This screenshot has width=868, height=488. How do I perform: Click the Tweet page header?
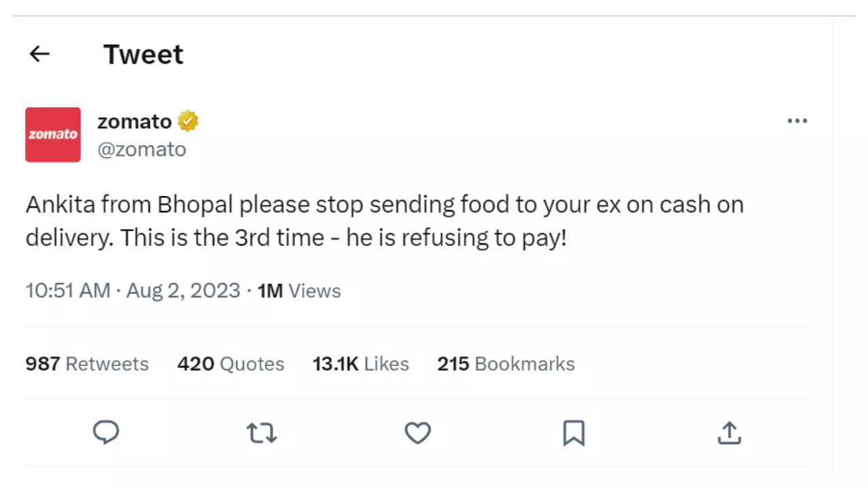tap(143, 54)
